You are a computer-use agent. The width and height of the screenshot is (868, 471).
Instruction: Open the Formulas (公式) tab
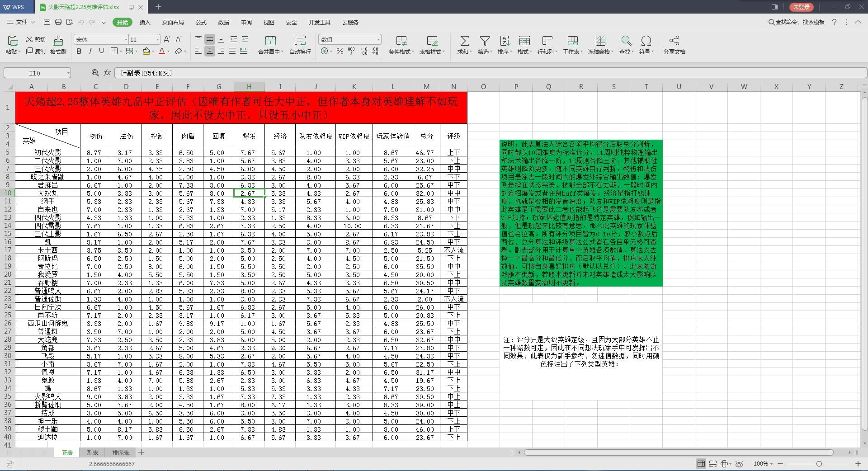pyautogui.click(x=201, y=22)
